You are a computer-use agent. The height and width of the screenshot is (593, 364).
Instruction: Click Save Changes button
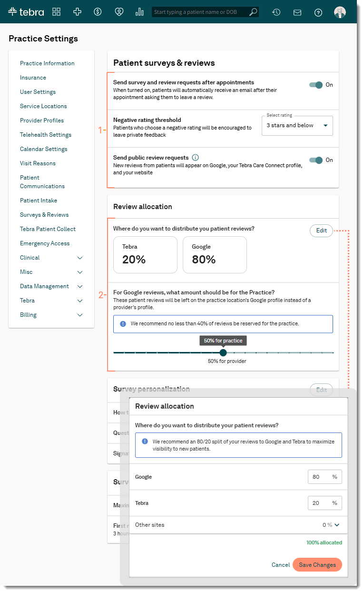pos(317,565)
